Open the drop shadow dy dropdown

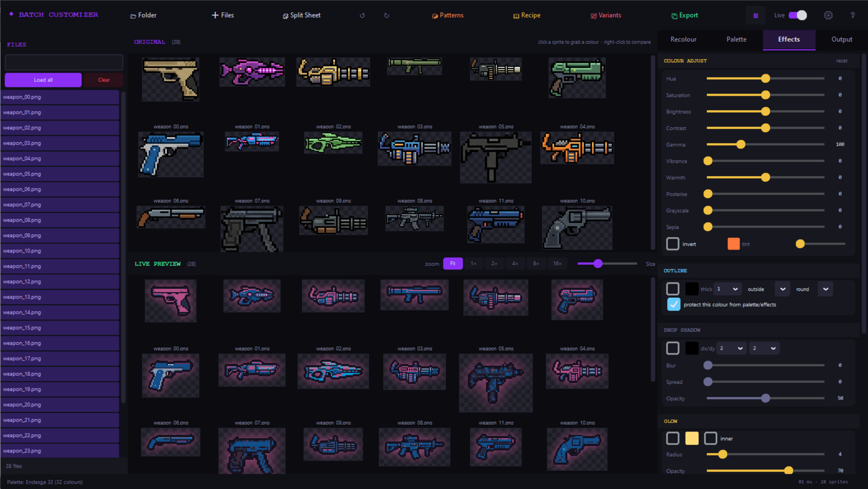click(764, 348)
